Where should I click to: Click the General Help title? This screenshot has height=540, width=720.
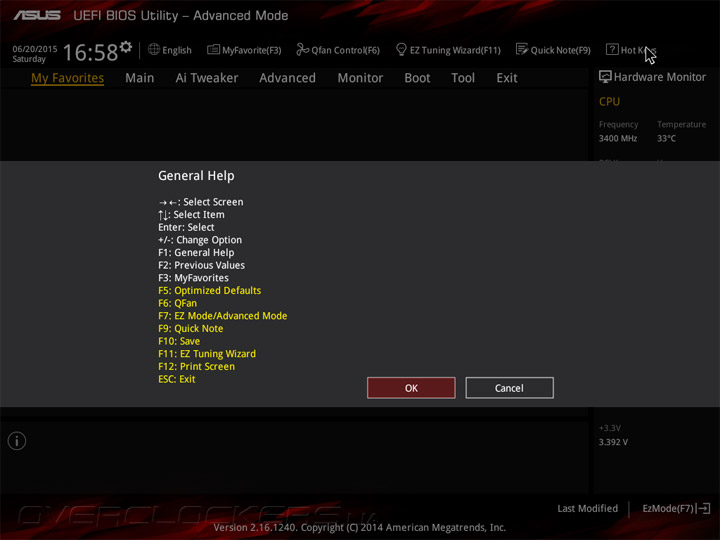click(196, 176)
